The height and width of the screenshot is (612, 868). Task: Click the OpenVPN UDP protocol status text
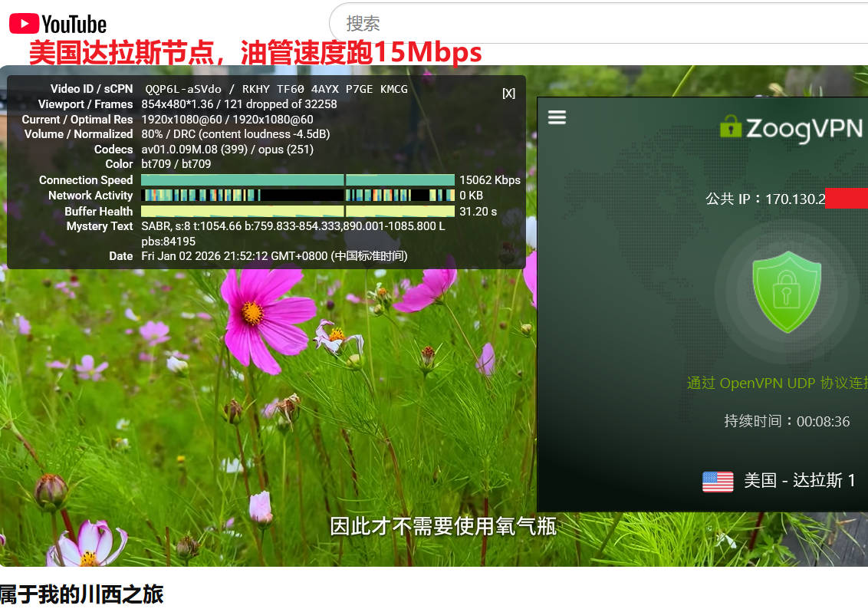point(776,383)
